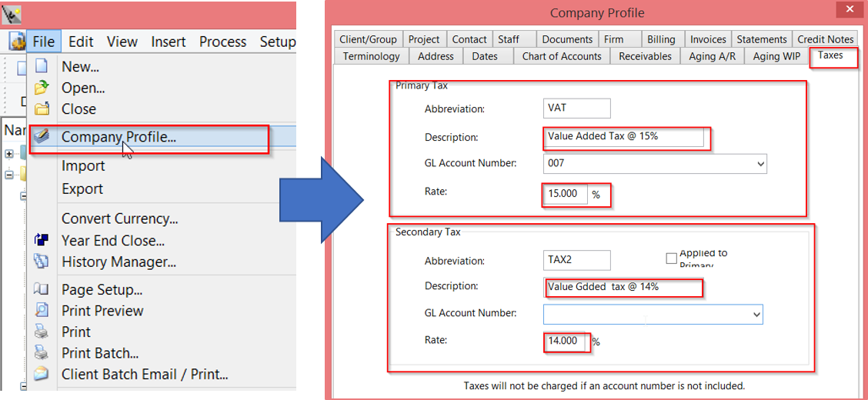Click the Client Batch Email envelope icon
This screenshot has height=400, width=868.
click(42, 375)
